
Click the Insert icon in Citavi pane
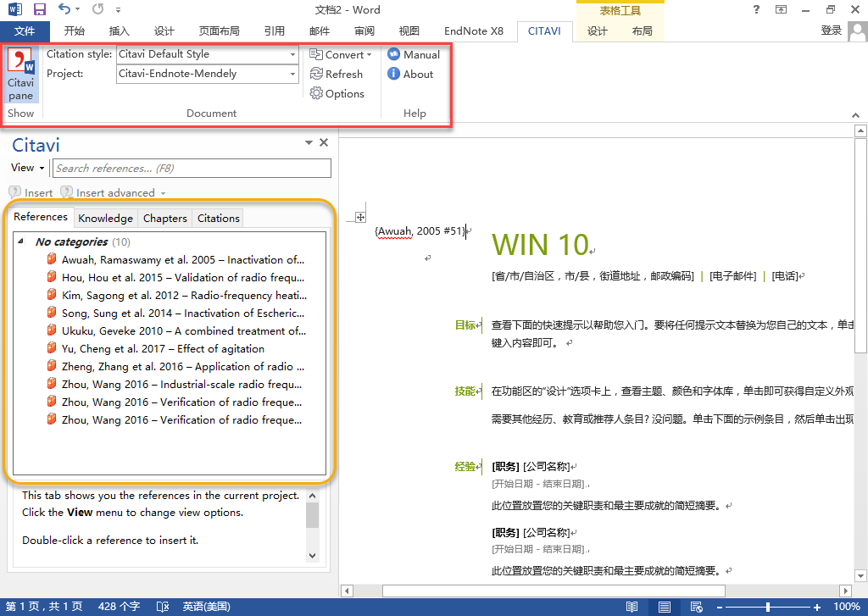click(x=31, y=192)
